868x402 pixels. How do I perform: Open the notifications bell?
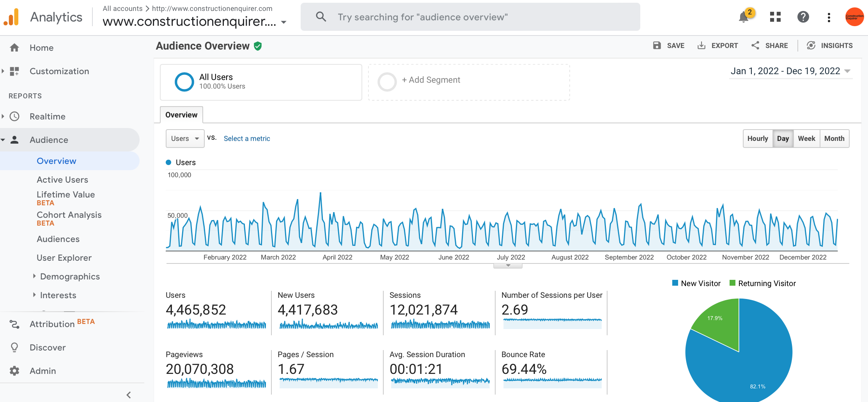click(744, 17)
